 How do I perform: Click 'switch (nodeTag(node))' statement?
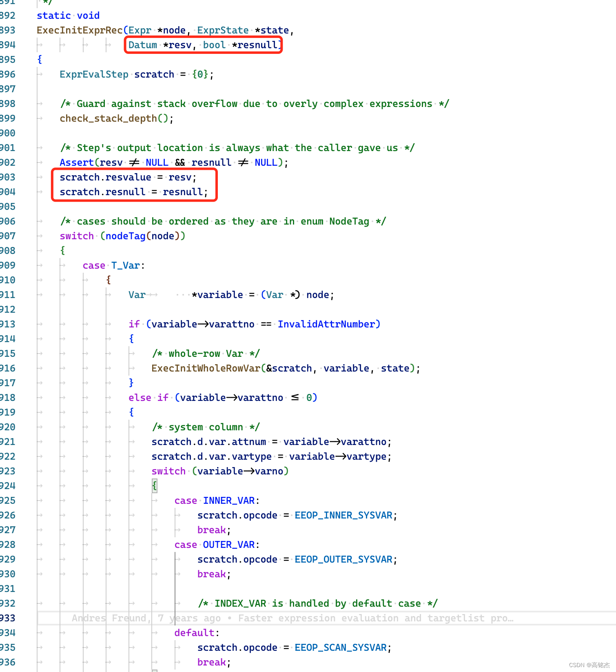point(122,236)
